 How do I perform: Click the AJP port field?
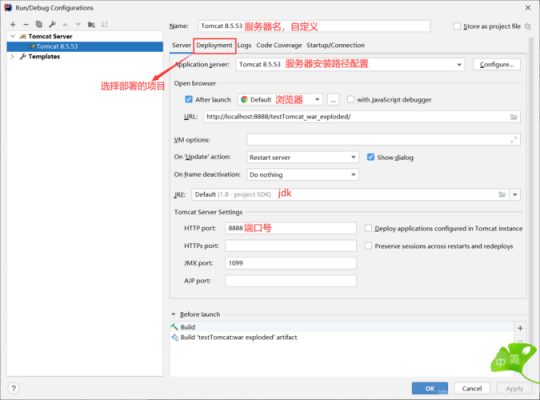click(x=291, y=280)
